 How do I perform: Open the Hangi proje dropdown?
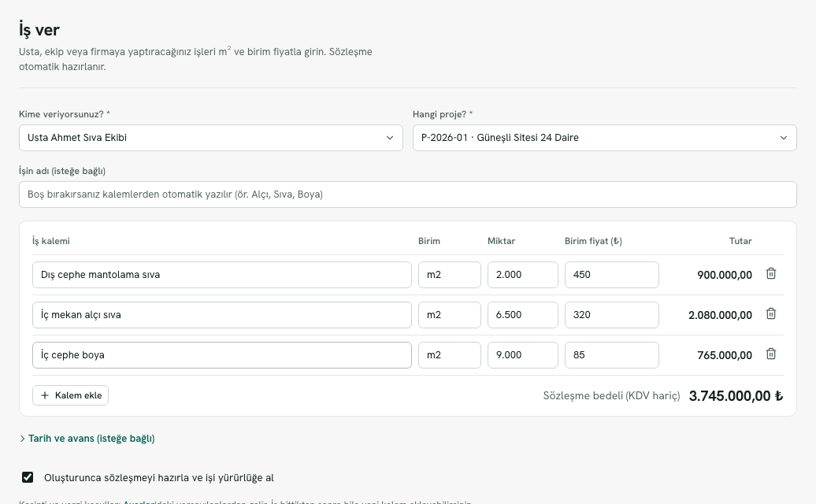click(605, 138)
